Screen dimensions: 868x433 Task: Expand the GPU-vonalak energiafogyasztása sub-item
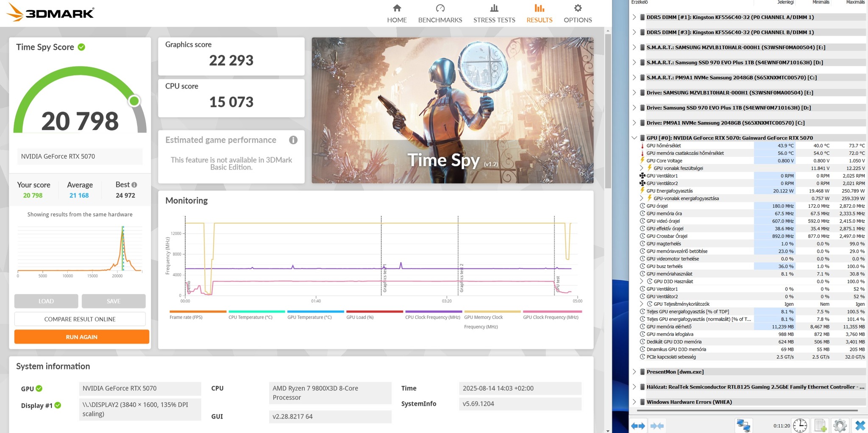642,198
